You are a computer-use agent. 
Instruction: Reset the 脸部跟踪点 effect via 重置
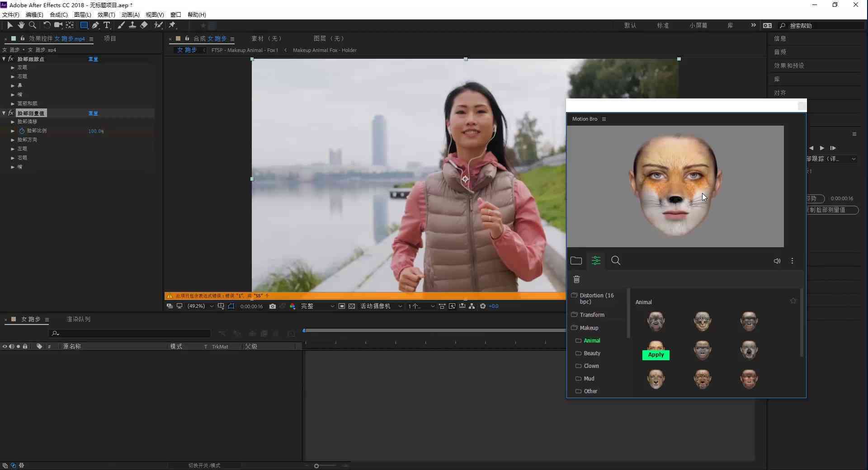pos(93,59)
